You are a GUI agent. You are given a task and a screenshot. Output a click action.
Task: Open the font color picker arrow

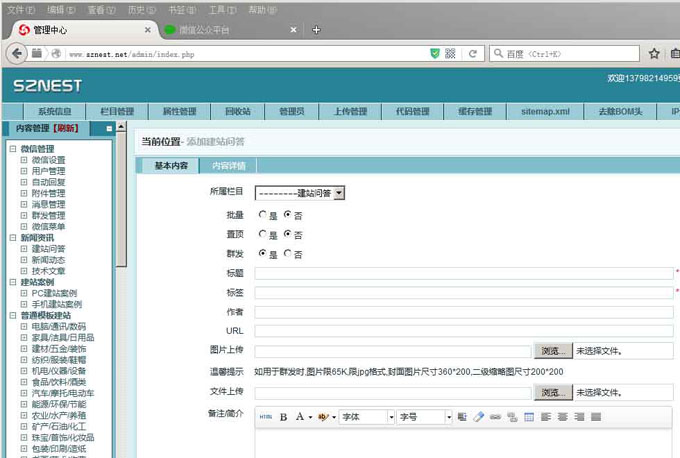(309, 416)
